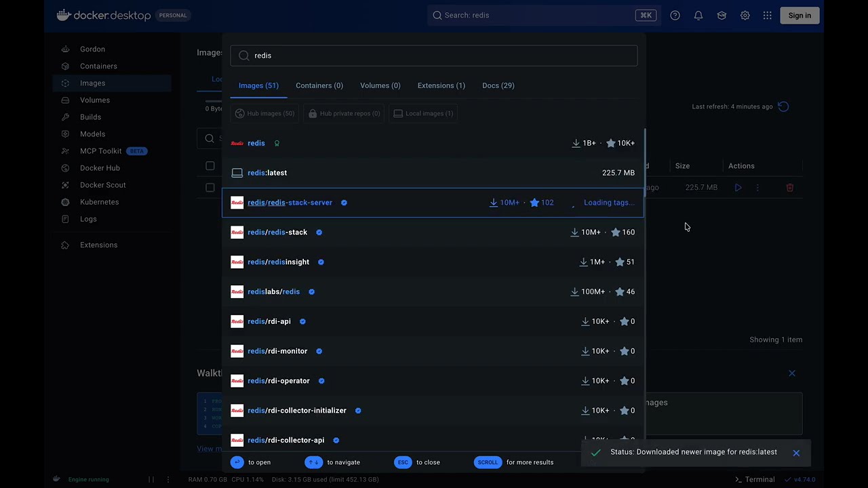
Task: Toggle the select-all images checkbox
Action: (x=210, y=166)
